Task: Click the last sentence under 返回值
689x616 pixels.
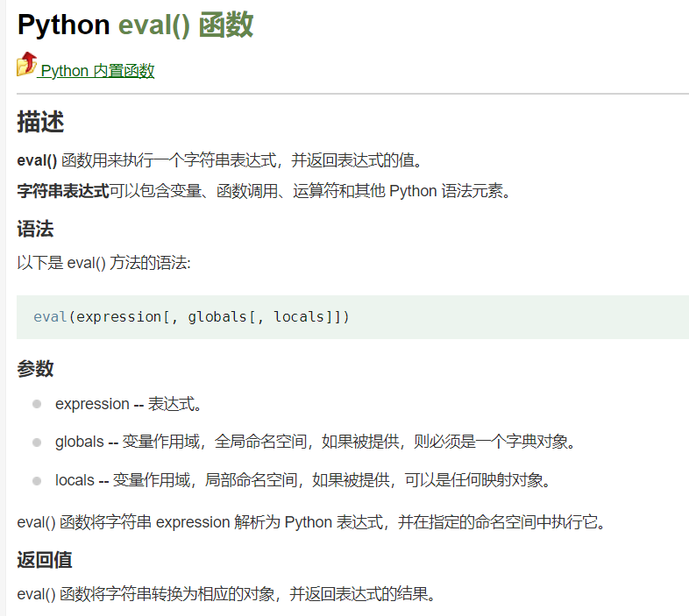Action: coord(225,594)
